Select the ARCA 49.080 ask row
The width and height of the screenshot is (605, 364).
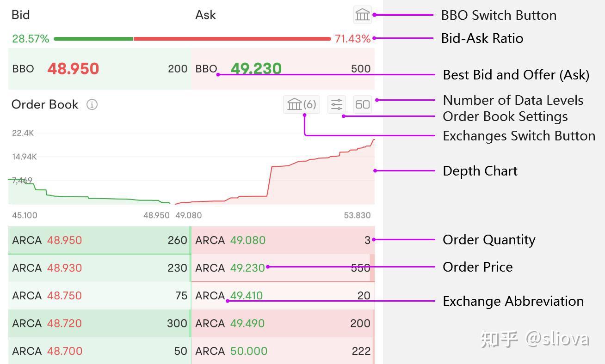pyautogui.click(x=282, y=240)
